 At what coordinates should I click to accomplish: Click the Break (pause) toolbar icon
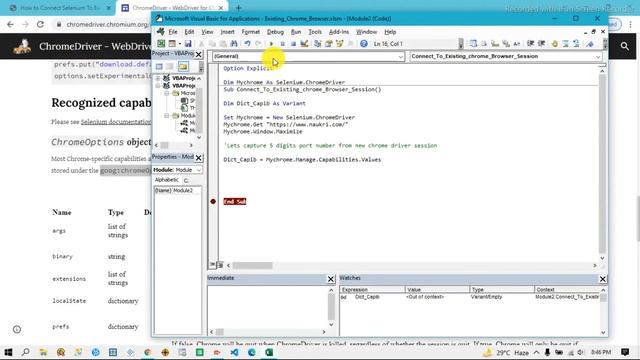pos(282,44)
